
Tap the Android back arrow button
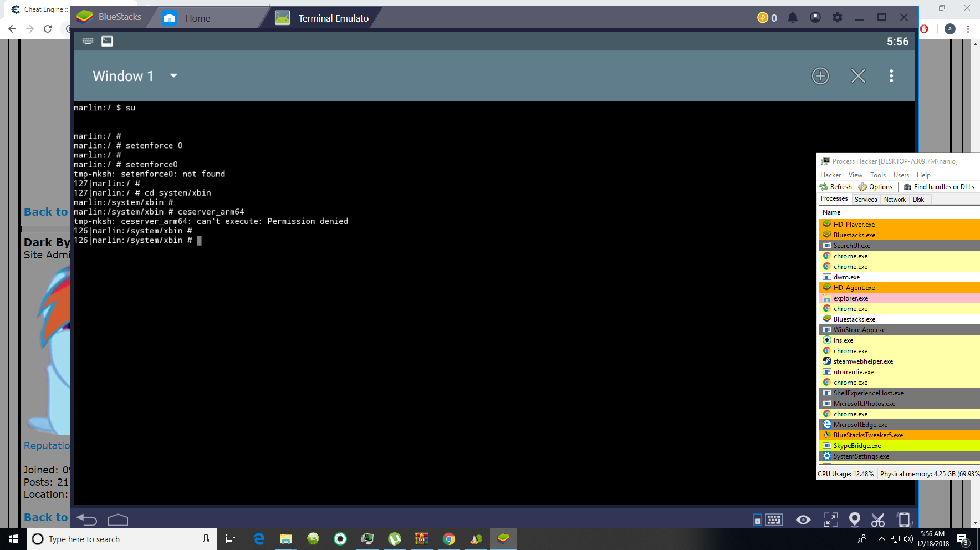point(86,520)
